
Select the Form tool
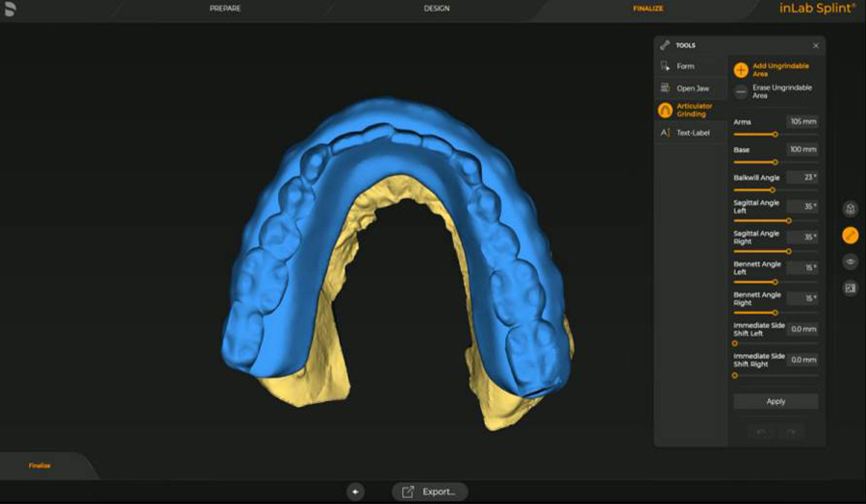[685, 66]
